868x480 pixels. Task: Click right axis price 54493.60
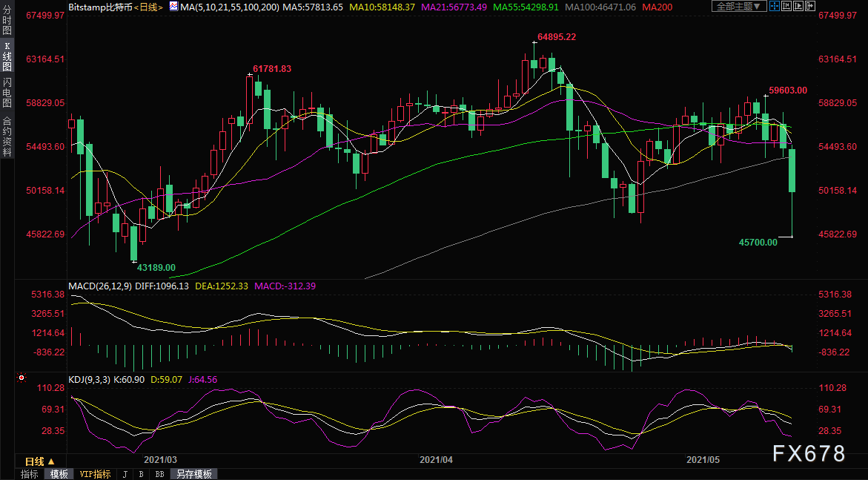point(838,146)
